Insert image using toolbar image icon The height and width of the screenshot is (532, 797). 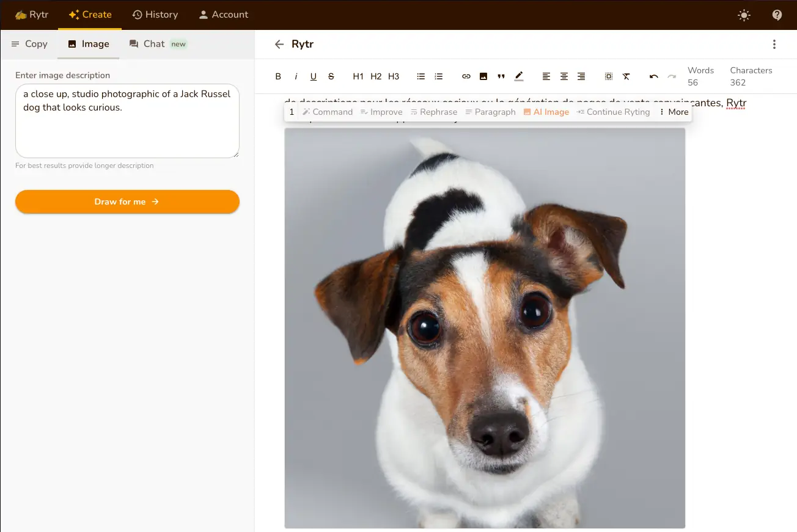pyautogui.click(x=483, y=76)
